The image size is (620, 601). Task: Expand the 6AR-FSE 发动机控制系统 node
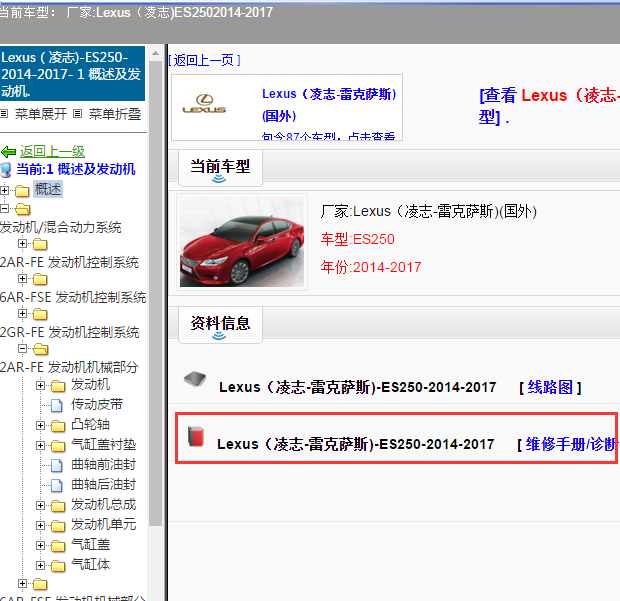click(23, 278)
